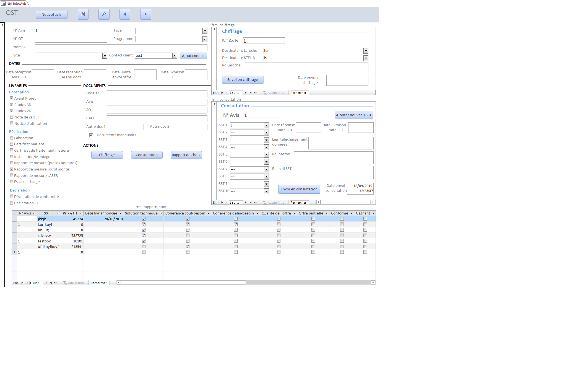Toggle 'Etudes 3D' checkbox in Livrables
The height and width of the screenshot is (370, 588).
pos(12,104)
